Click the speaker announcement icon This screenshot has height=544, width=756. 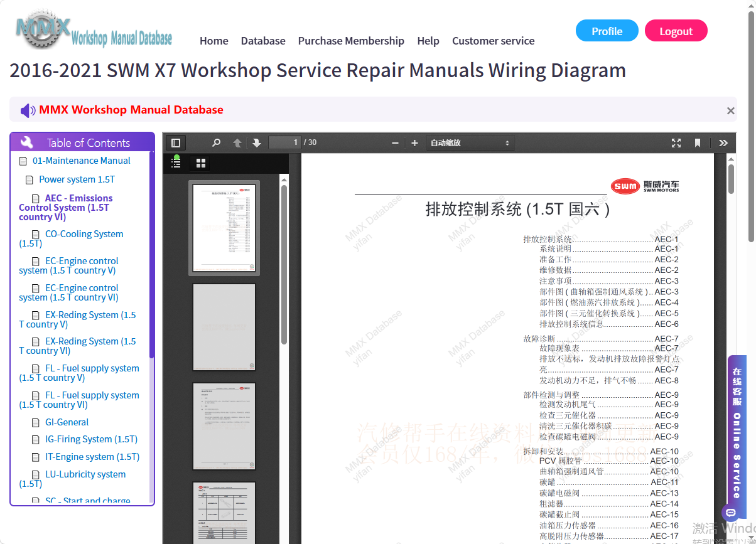point(28,110)
